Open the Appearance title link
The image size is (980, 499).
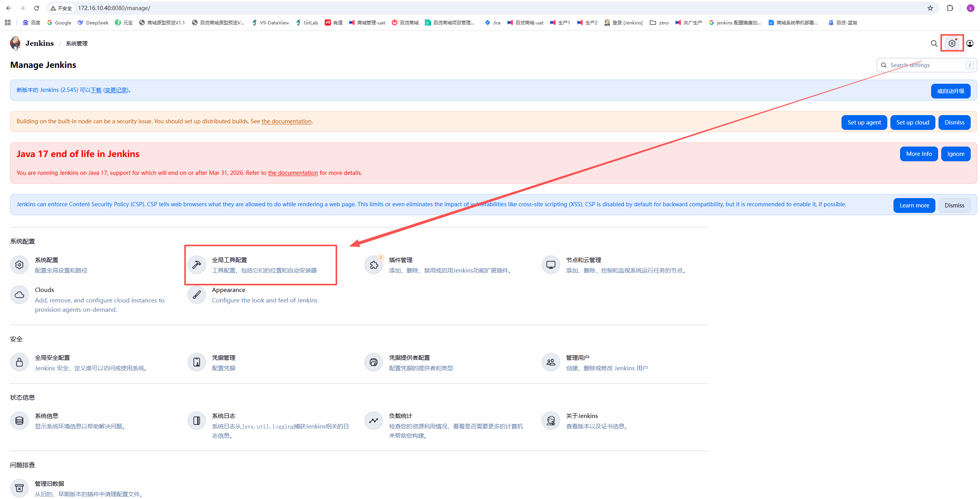pyautogui.click(x=229, y=290)
